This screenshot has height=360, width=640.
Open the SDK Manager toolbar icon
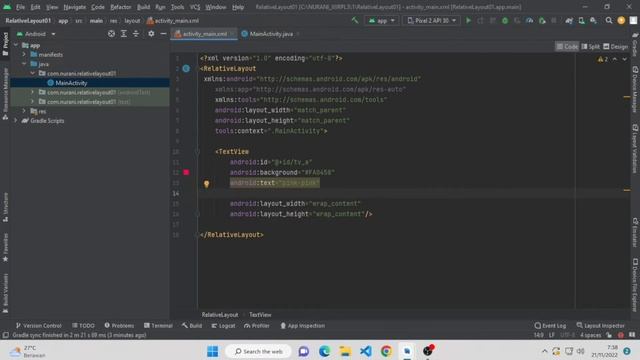click(593, 20)
